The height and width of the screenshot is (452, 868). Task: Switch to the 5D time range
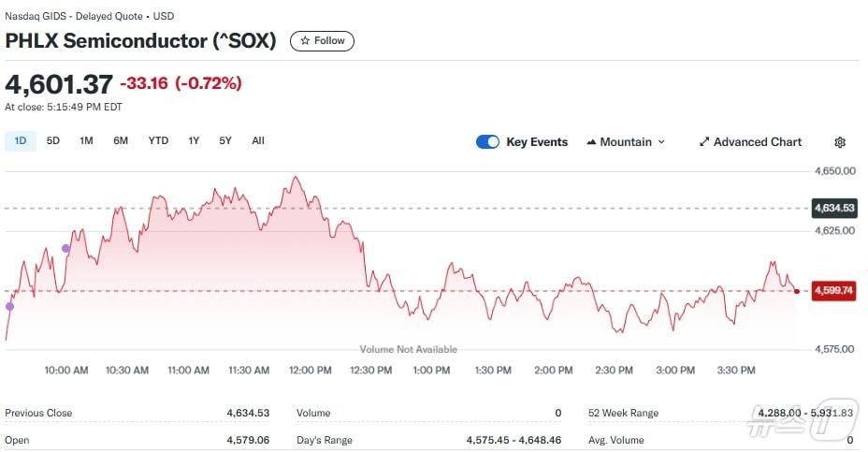pyautogui.click(x=53, y=141)
